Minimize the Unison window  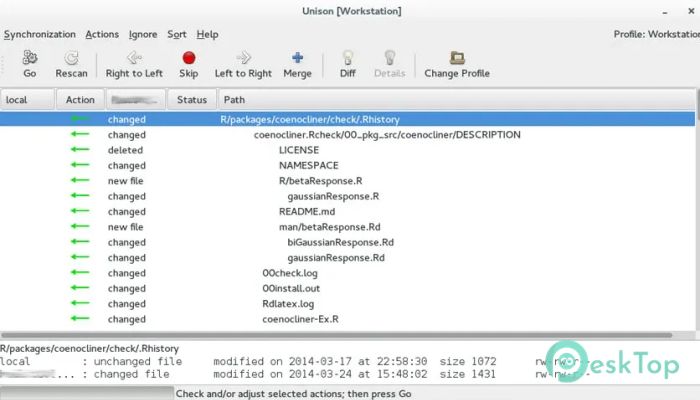pos(665,12)
